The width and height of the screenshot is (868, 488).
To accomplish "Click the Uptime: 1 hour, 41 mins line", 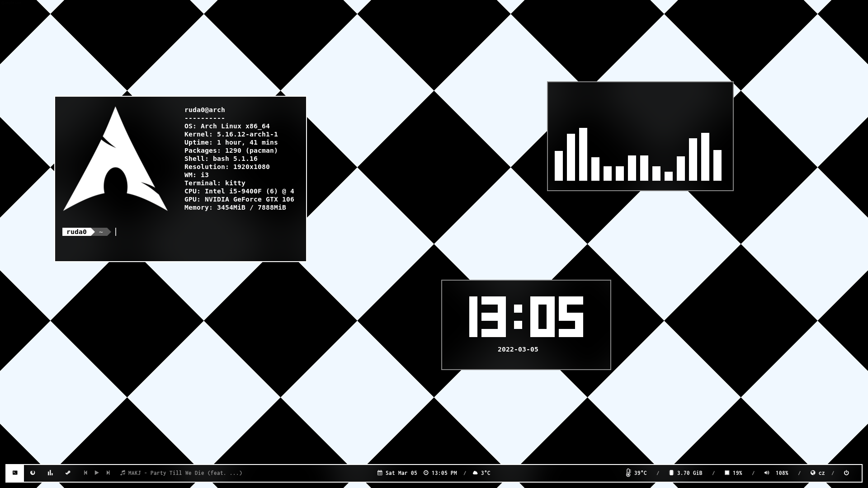I will click(x=231, y=142).
